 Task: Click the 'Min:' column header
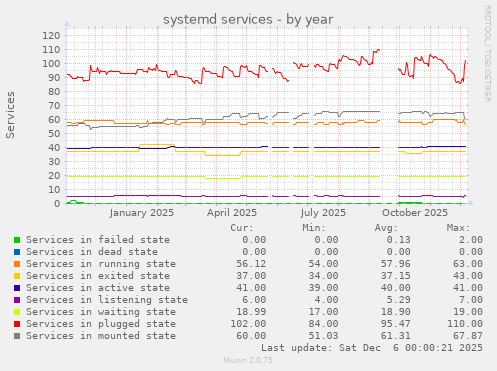314,228
